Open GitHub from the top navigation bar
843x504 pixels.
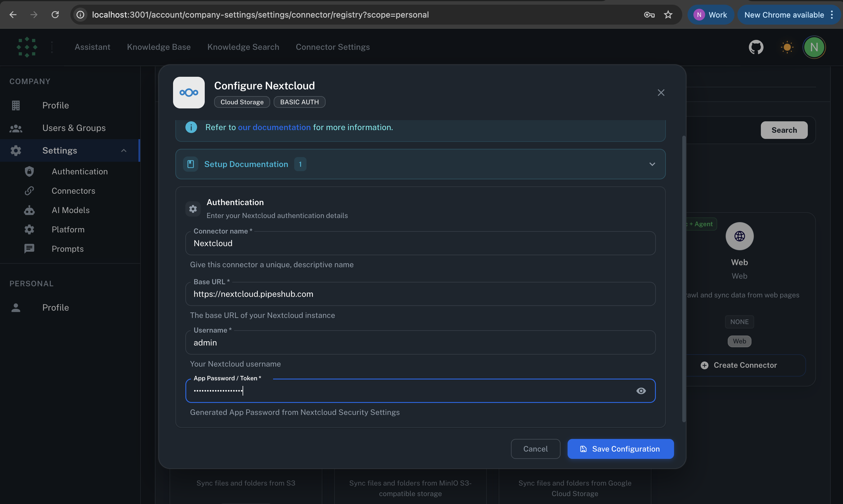coord(756,47)
